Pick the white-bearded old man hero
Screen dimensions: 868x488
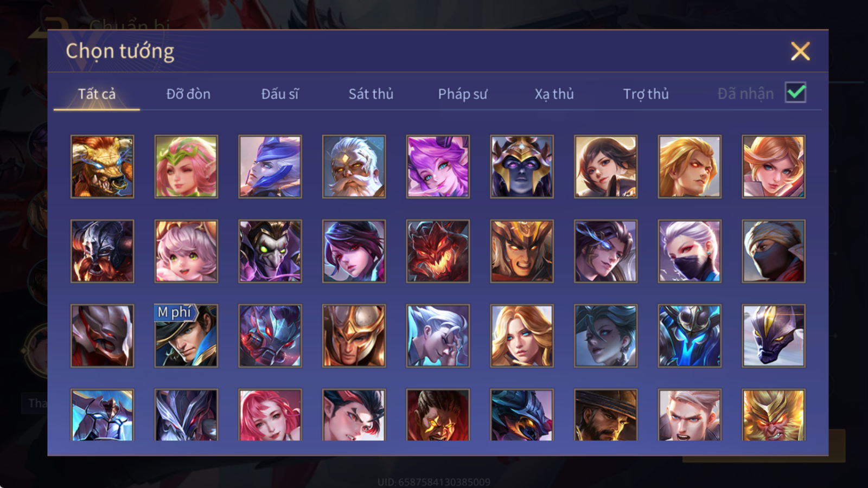354,166
